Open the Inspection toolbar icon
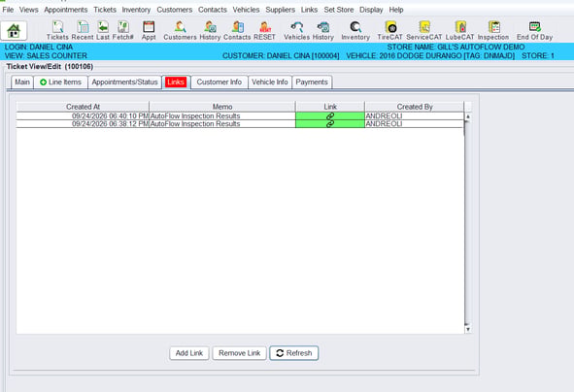574x392 pixels. (x=493, y=30)
